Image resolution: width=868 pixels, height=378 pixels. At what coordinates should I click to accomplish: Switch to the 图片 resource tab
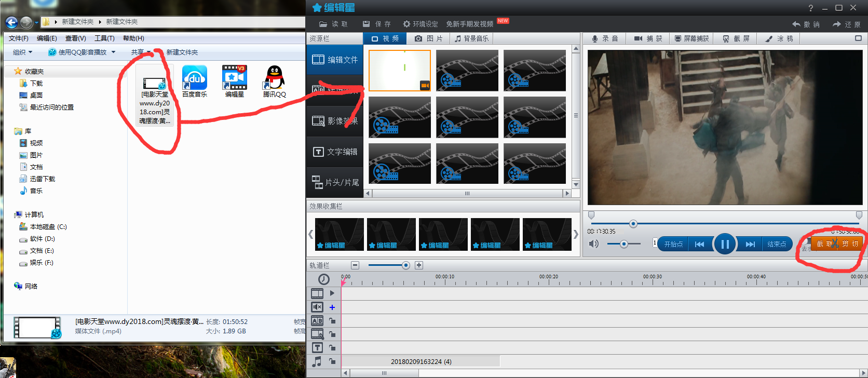click(x=429, y=38)
